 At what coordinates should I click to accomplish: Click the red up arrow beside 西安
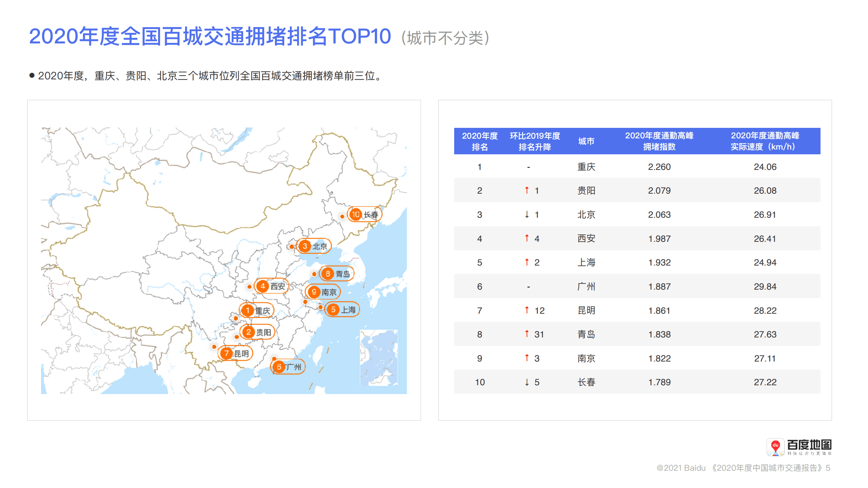tap(526, 238)
